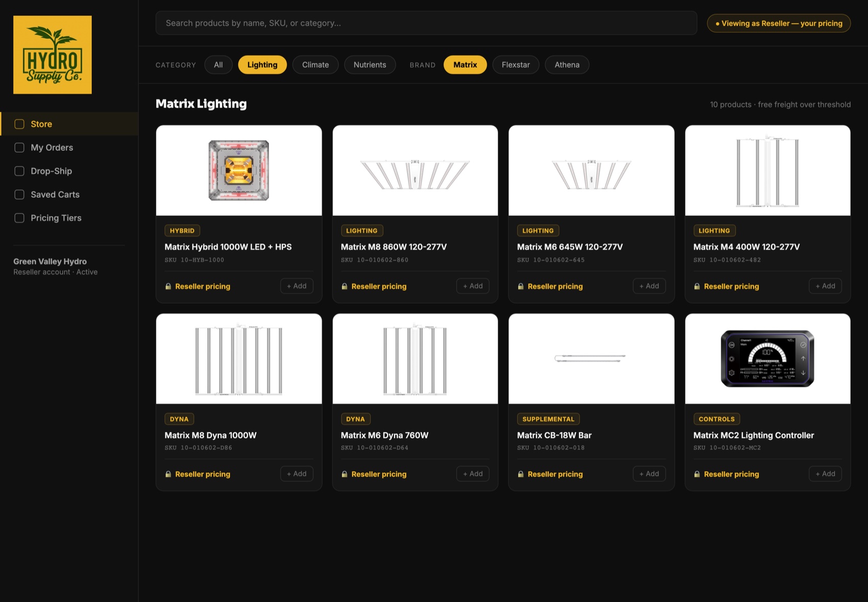Click the CONTROLS tag badge
The image size is (868, 602).
click(x=717, y=419)
